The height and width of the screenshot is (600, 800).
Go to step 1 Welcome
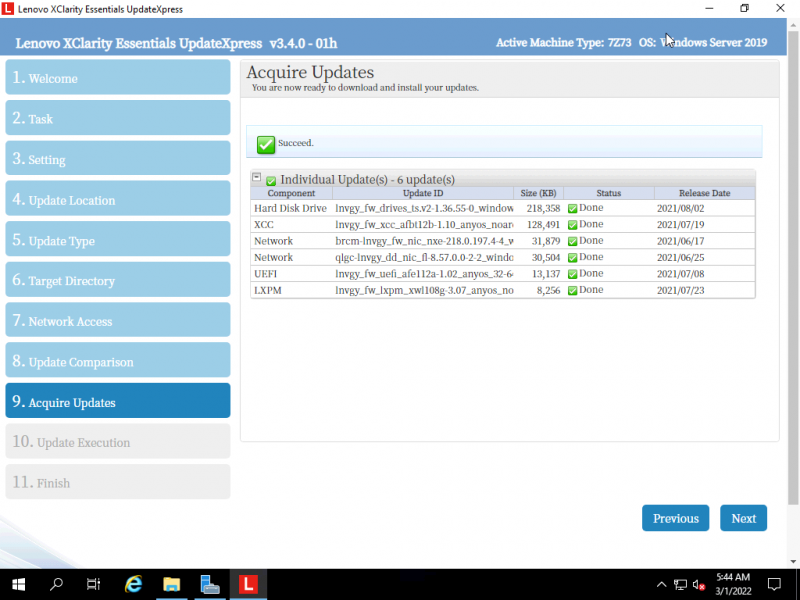click(x=118, y=78)
